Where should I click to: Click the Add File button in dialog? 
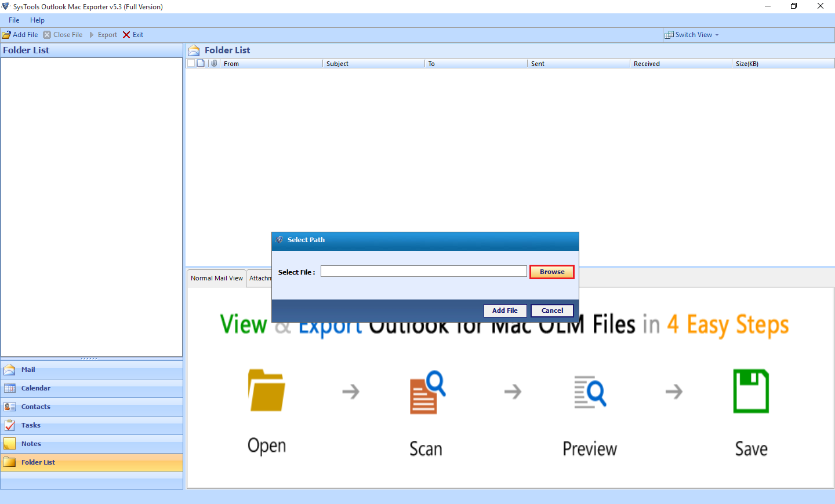pos(505,311)
